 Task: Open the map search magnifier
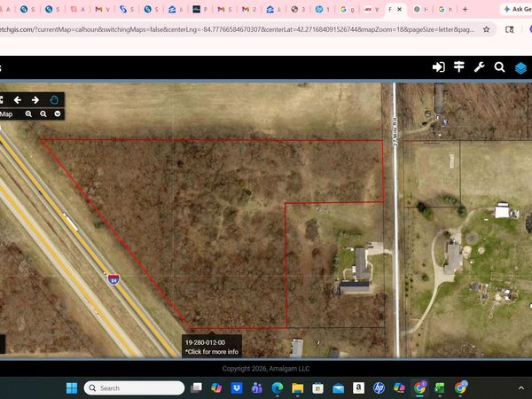point(499,67)
